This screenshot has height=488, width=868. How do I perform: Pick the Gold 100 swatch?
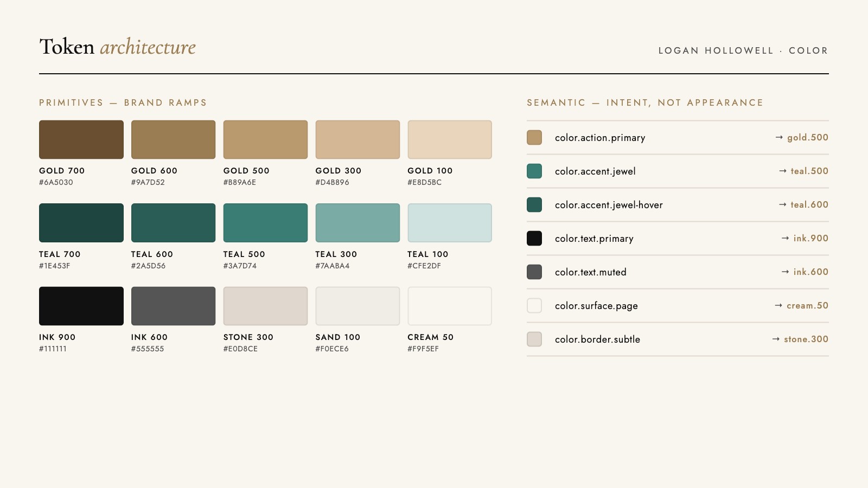coord(450,140)
